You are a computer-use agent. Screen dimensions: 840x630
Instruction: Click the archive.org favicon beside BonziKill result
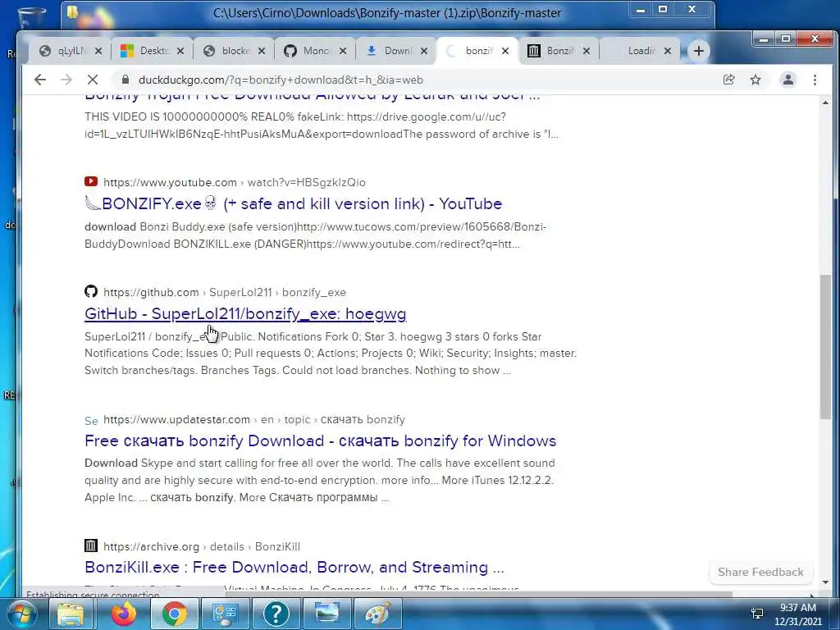click(91, 546)
